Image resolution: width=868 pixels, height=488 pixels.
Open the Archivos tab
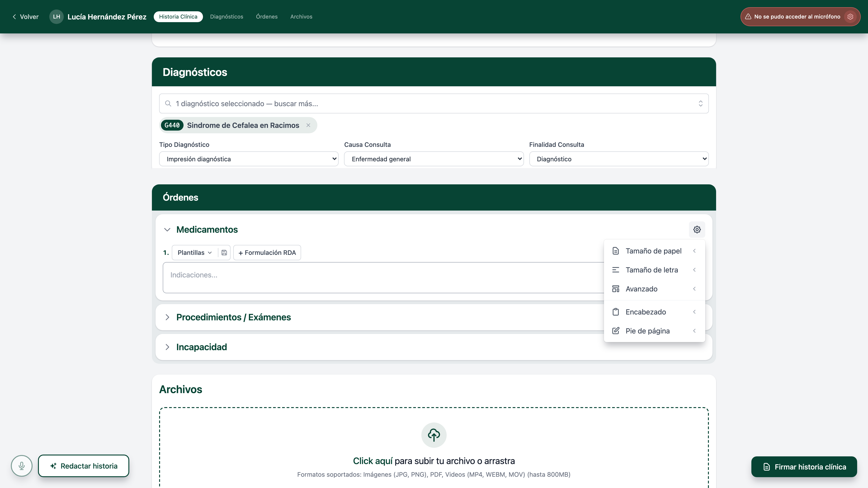[x=301, y=16]
